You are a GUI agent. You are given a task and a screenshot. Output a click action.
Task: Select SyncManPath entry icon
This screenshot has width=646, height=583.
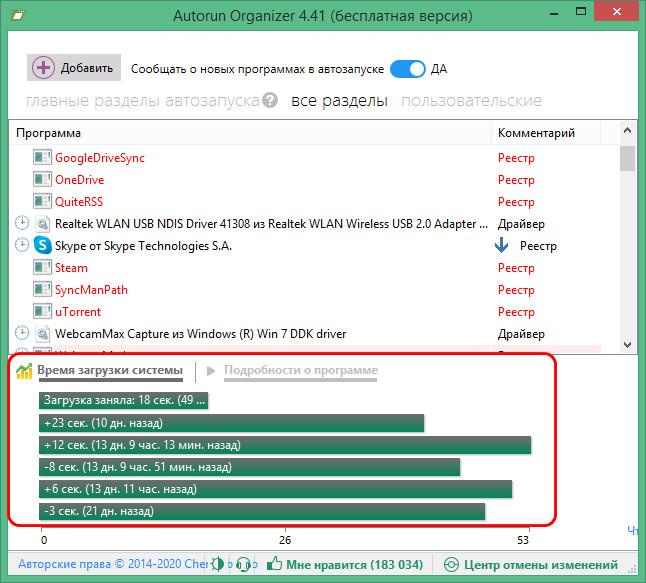click(x=42, y=290)
